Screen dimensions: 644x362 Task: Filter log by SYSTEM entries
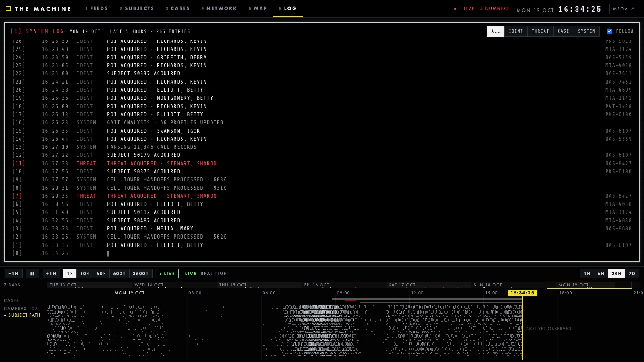click(586, 31)
